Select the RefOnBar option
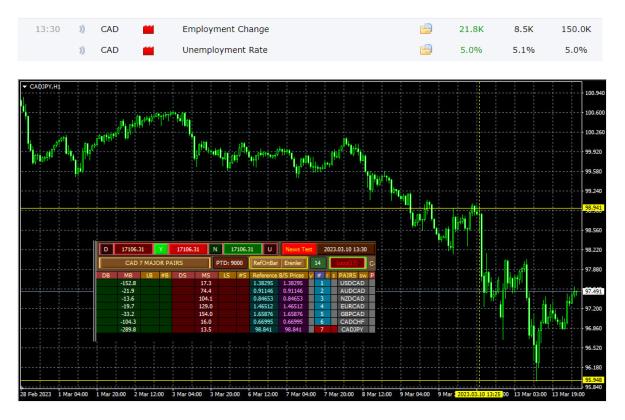625x420 pixels. (265, 263)
